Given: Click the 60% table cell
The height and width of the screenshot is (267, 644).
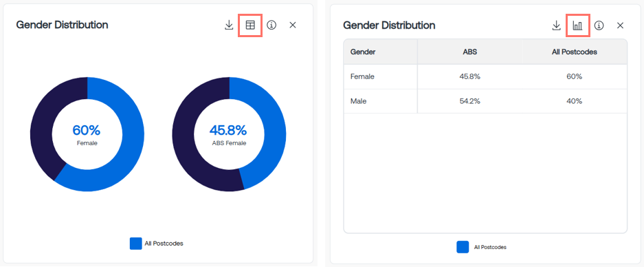Looking at the screenshot, I should 574,76.
